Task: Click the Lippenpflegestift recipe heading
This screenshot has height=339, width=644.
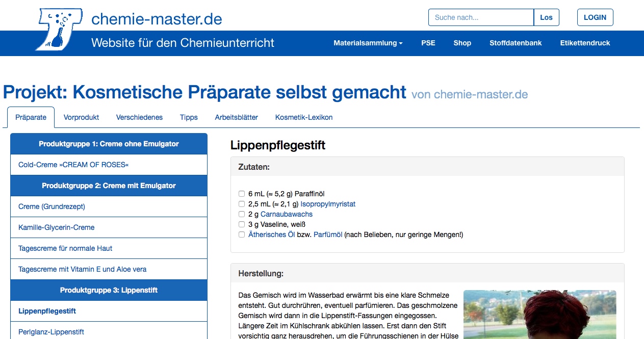Action: coord(278,145)
